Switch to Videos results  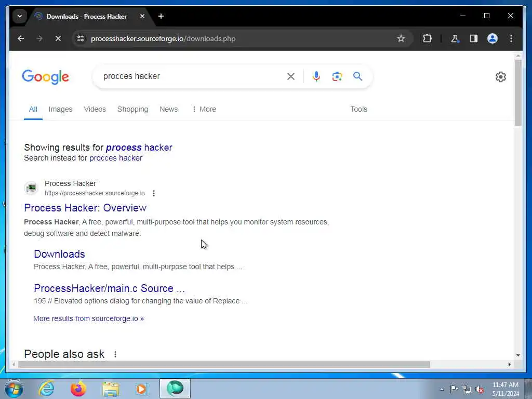tap(95, 109)
